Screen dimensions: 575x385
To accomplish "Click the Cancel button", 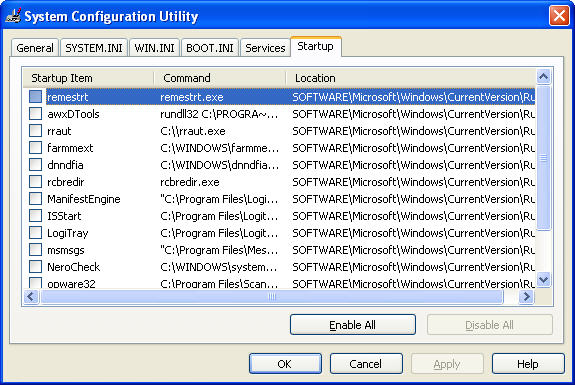I will (x=366, y=364).
